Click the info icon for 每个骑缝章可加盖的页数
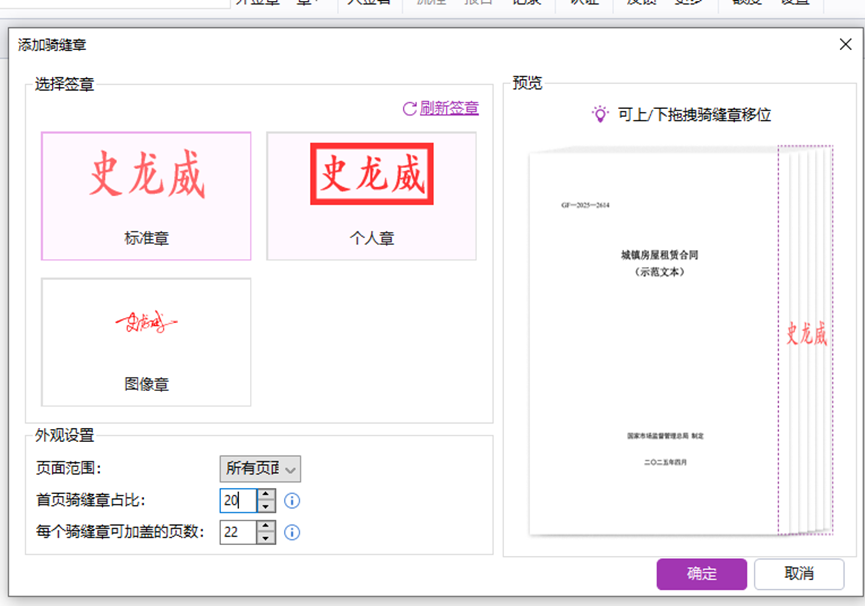865x606 pixels. tap(292, 532)
